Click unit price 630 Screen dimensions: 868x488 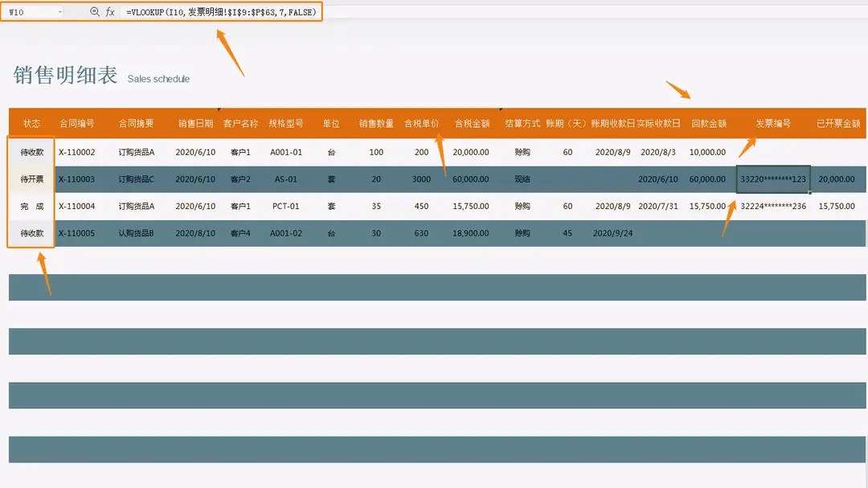421,233
